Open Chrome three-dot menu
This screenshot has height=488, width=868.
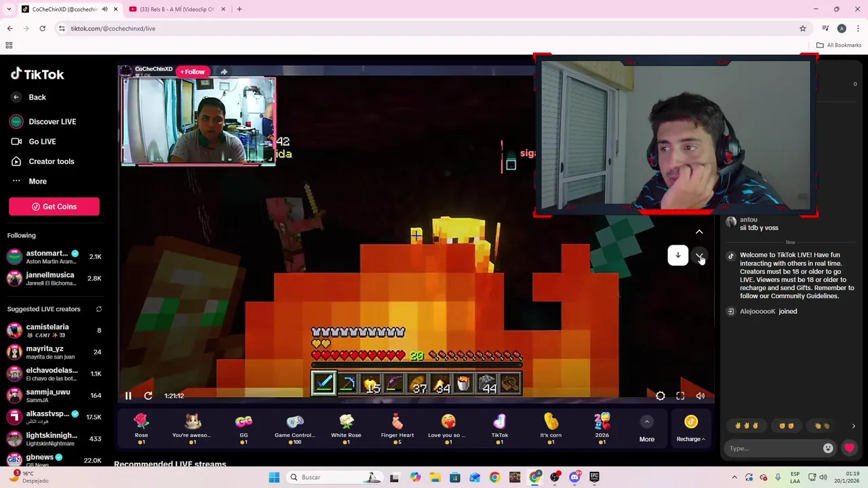[x=858, y=28]
